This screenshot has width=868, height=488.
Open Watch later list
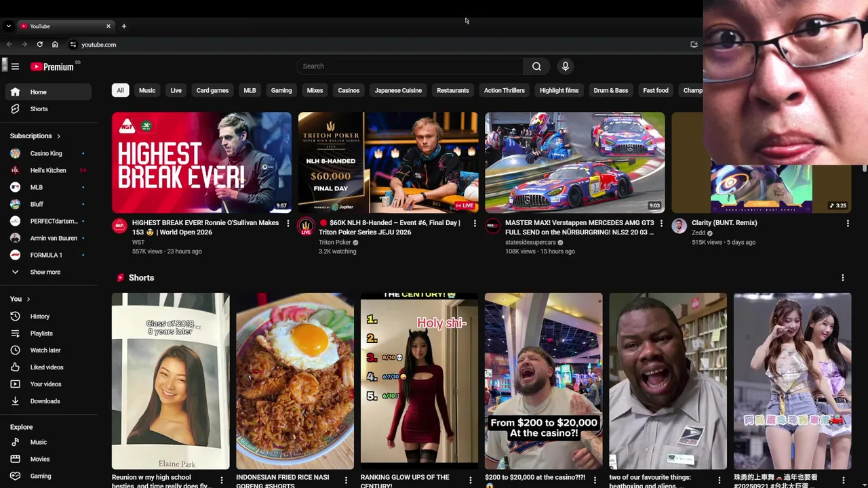[x=47, y=350]
